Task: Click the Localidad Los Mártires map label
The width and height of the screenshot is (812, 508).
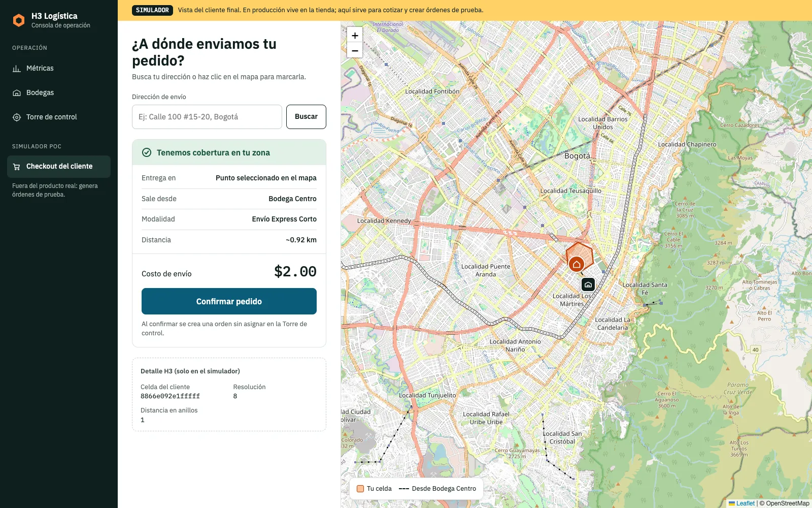Action: (x=572, y=300)
